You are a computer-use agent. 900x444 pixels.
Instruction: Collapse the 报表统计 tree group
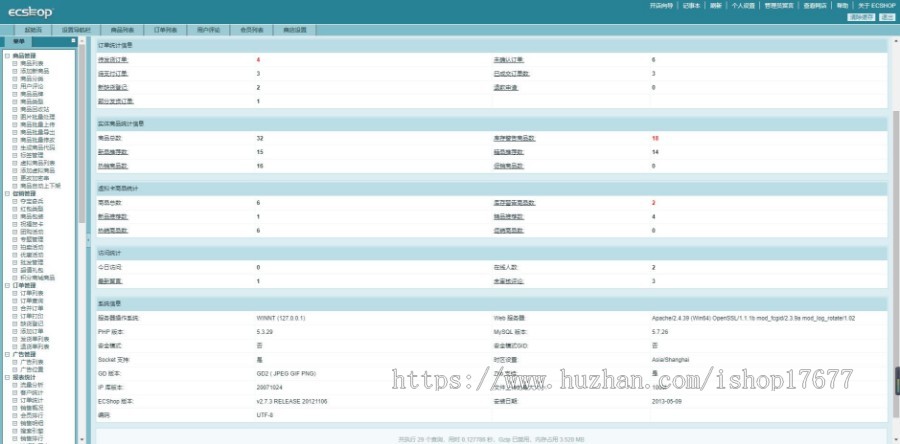click(7, 377)
